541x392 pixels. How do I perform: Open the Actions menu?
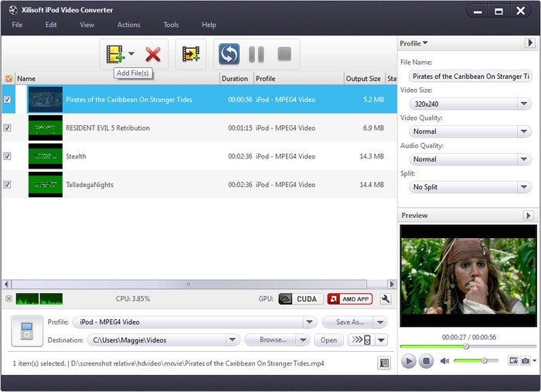[128, 25]
